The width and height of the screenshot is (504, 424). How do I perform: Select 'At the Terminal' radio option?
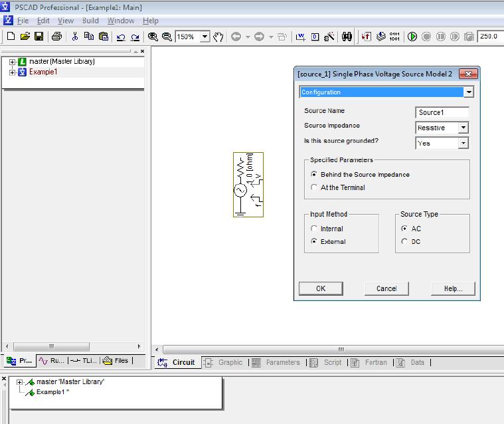[314, 187]
